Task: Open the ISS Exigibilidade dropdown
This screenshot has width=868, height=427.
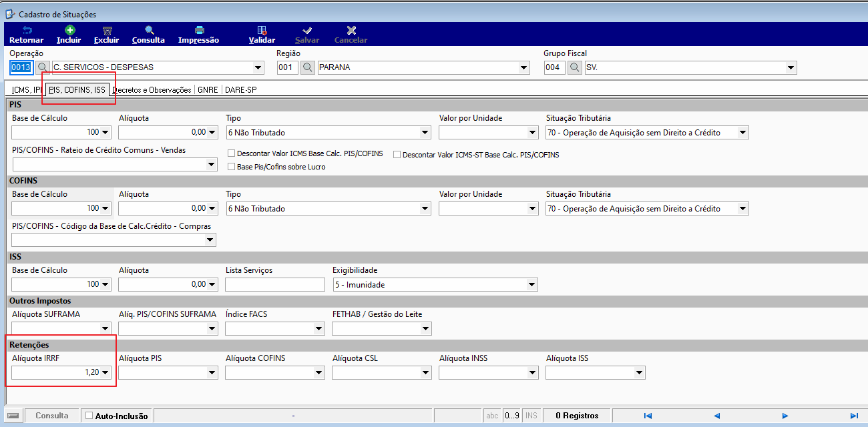Action: coord(532,285)
